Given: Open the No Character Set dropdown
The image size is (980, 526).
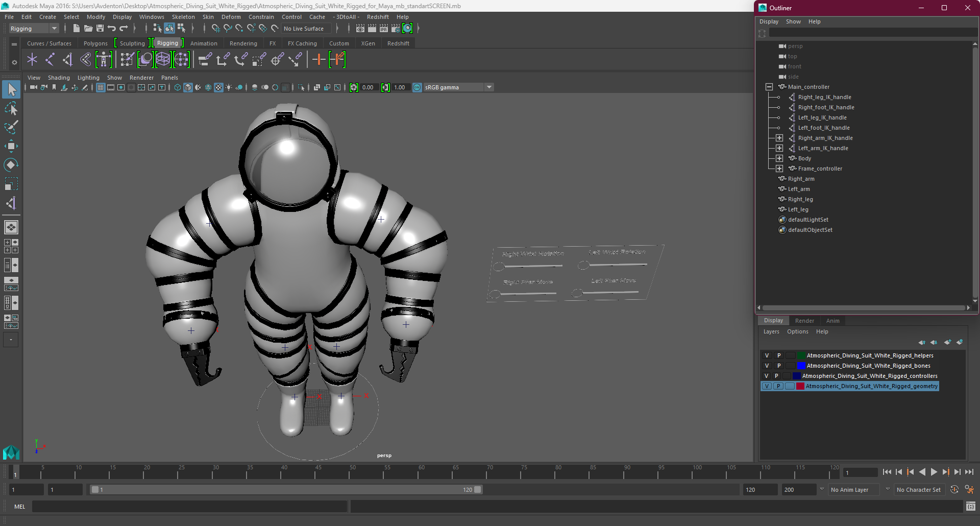Looking at the screenshot, I should (x=920, y=490).
